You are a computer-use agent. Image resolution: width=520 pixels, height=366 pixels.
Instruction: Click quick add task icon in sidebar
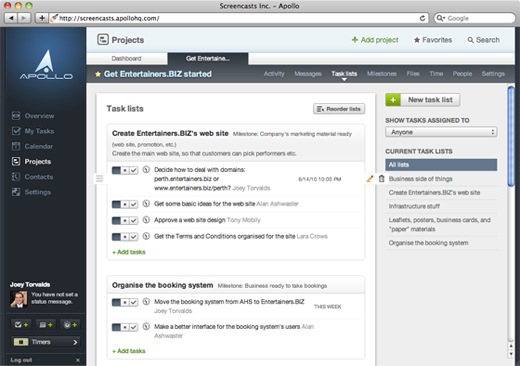pos(21,324)
